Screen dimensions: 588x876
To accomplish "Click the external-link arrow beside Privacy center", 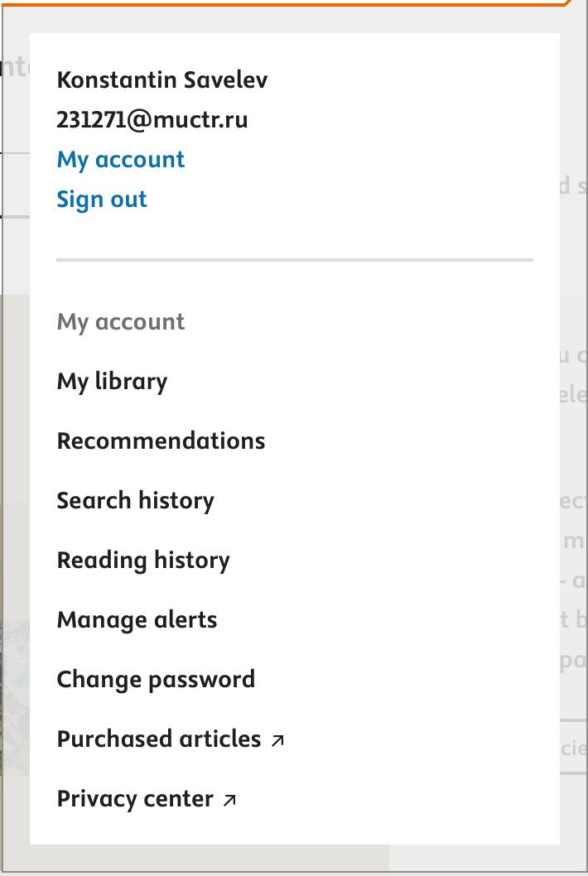I will [x=230, y=800].
